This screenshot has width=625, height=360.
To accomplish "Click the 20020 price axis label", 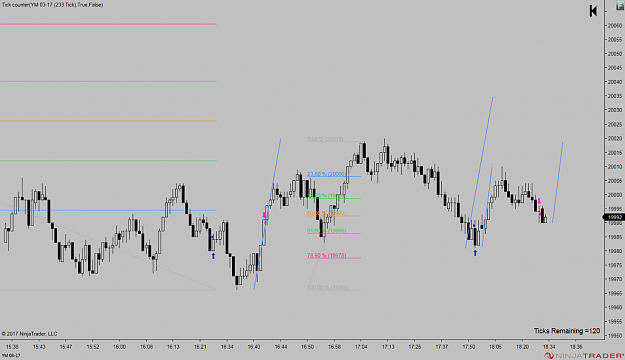I will pyautogui.click(x=615, y=138).
